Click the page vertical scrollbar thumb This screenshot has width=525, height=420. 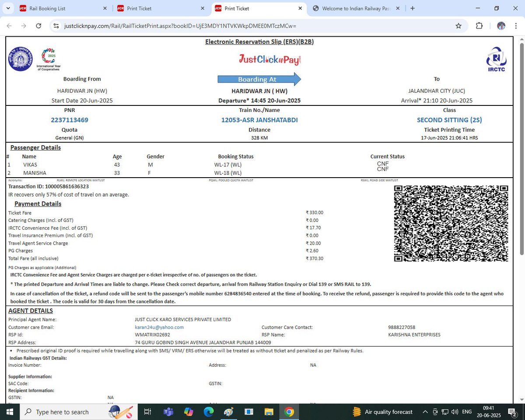(521, 149)
